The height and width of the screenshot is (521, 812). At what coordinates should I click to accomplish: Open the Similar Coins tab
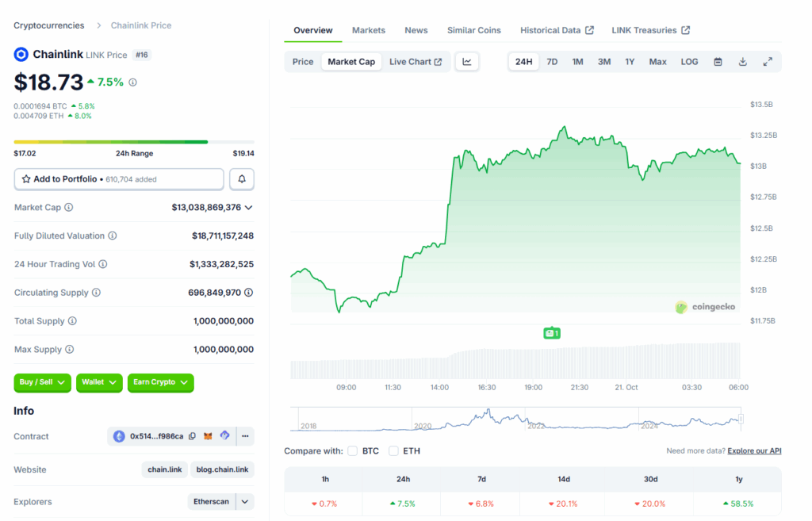pyautogui.click(x=474, y=30)
